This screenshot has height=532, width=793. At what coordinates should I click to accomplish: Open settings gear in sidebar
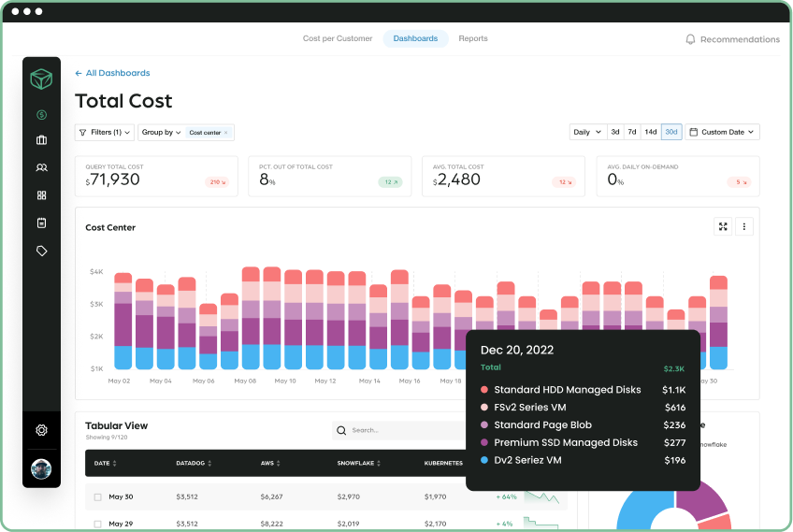point(41,430)
